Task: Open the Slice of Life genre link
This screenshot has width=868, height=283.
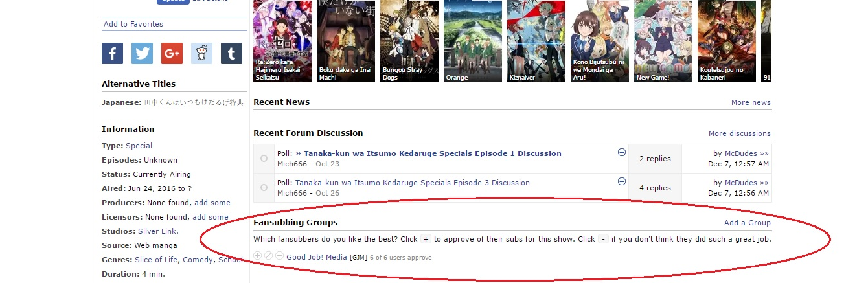Action: click(155, 260)
